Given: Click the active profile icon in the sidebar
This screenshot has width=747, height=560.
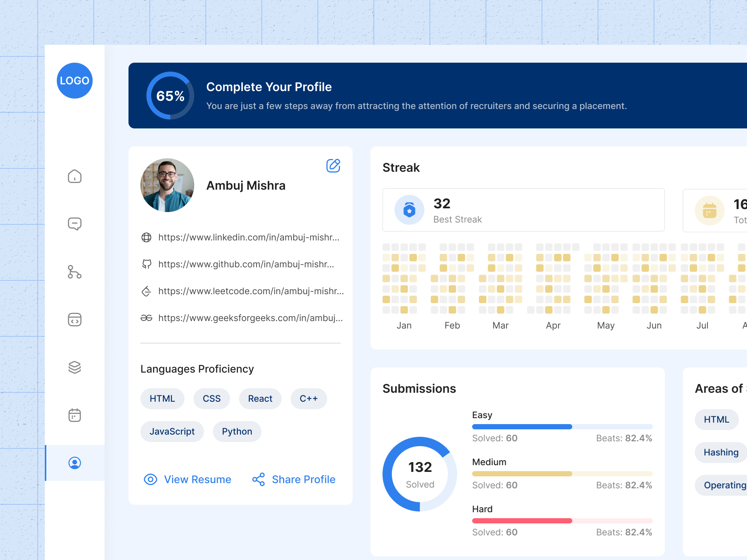Looking at the screenshot, I should click(x=74, y=463).
